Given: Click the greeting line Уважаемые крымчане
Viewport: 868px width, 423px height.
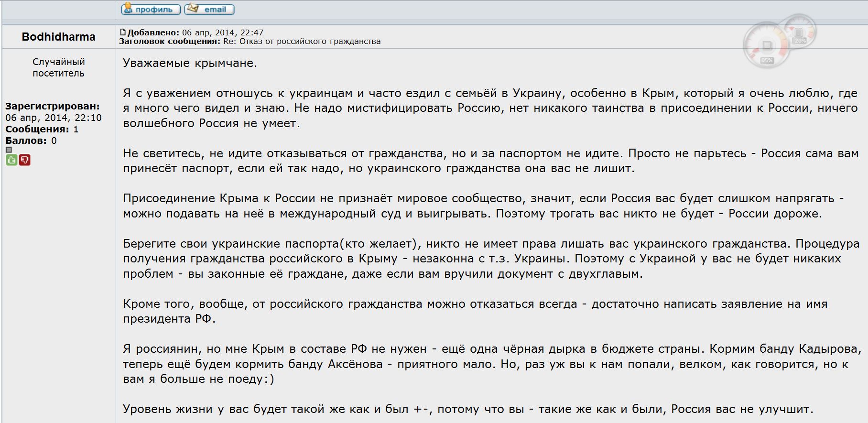Looking at the screenshot, I should pos(190,63).
